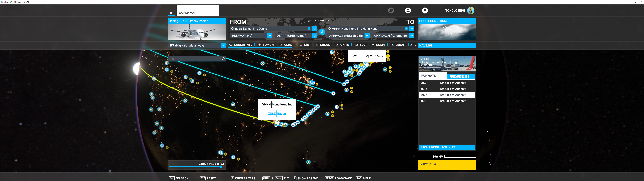Select the KOSHI waypoint
Screen dimensions: 644x181
[x=379, y=45]
